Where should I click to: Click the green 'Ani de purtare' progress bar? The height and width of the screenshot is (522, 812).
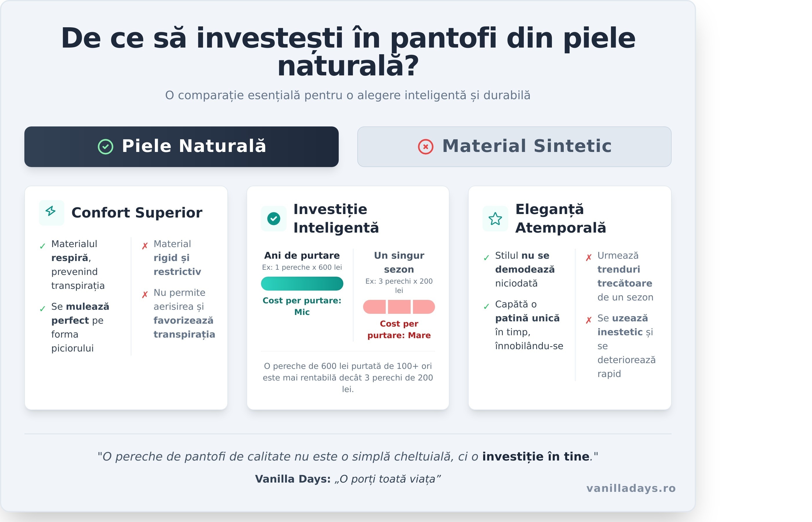(302, 283)
